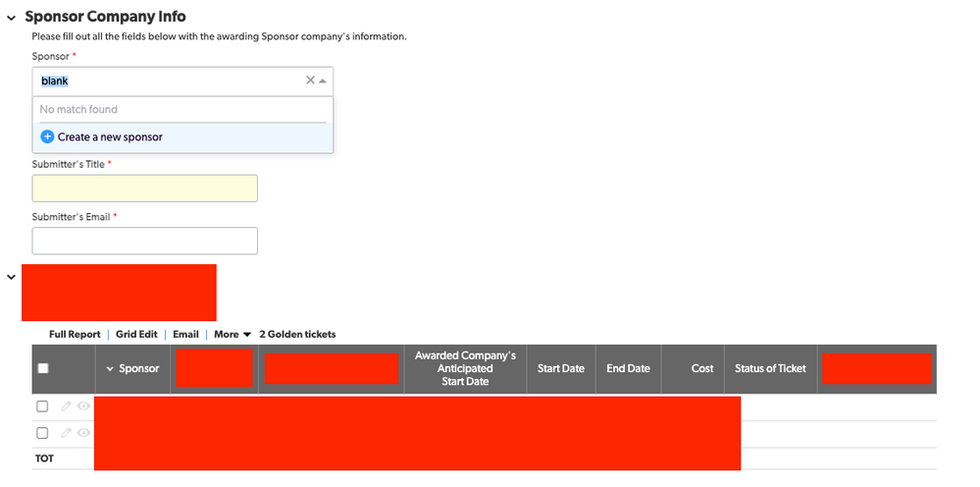Focus the Submitter's Title field

click(144, 189)
